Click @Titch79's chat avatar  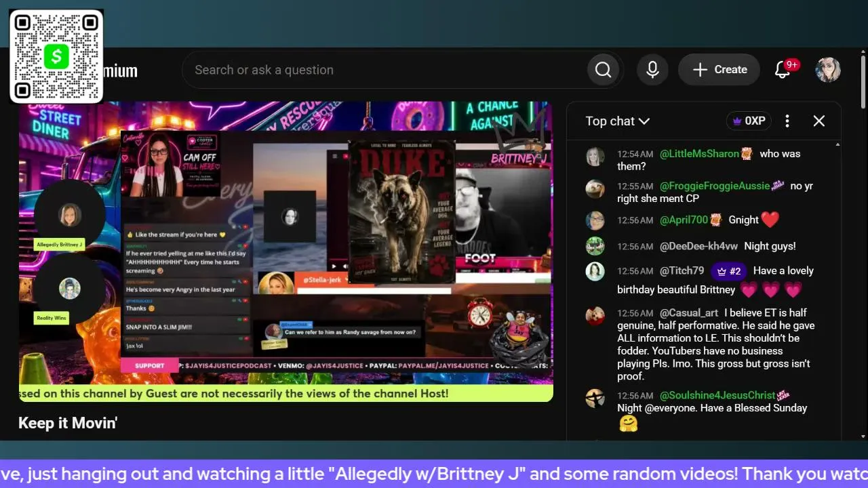pyautogui.click(x=595, y=271)
